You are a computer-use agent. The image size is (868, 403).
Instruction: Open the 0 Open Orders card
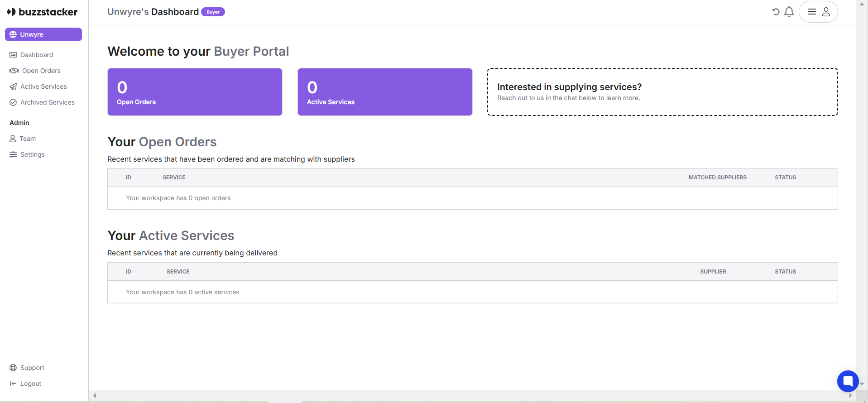(x=195, y=92)
